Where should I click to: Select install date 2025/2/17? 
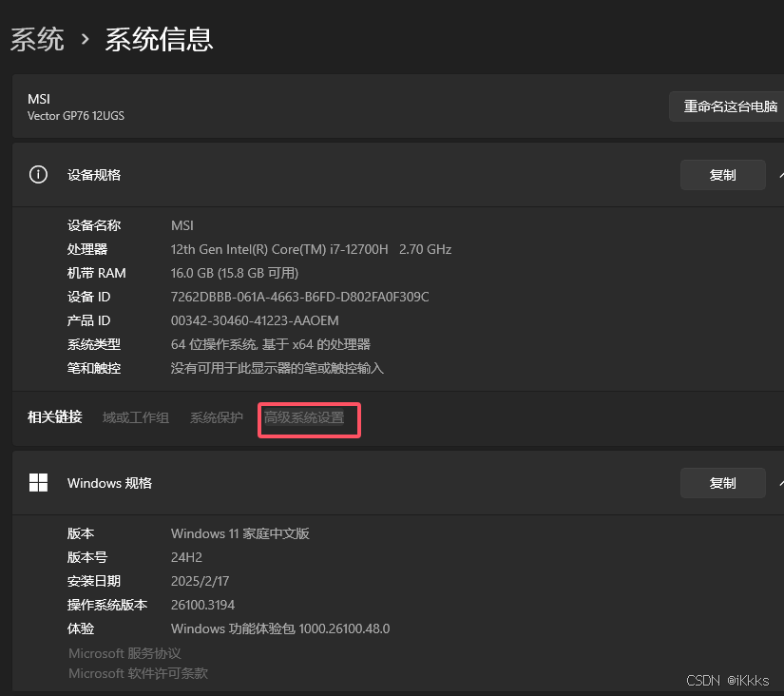[x=200, y=581]
